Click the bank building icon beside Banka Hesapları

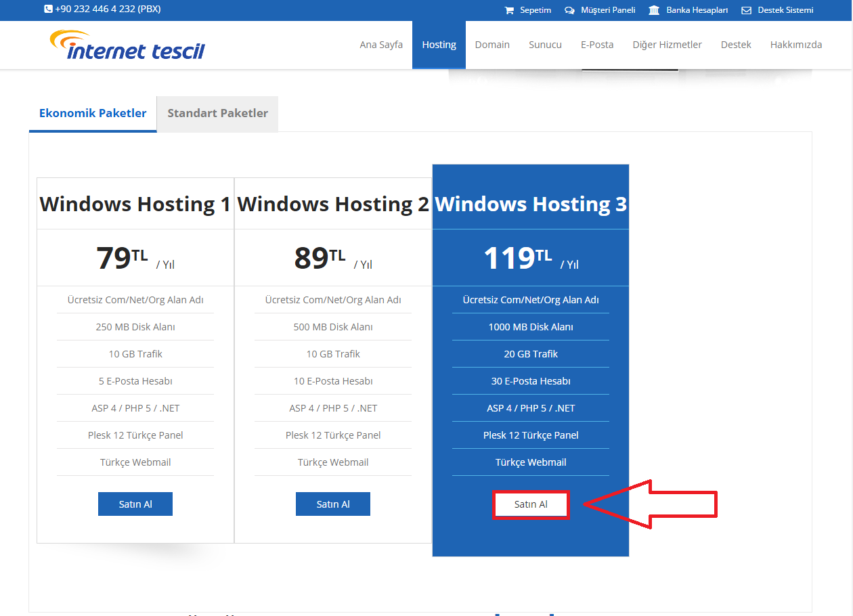click(x=654, y=10)
